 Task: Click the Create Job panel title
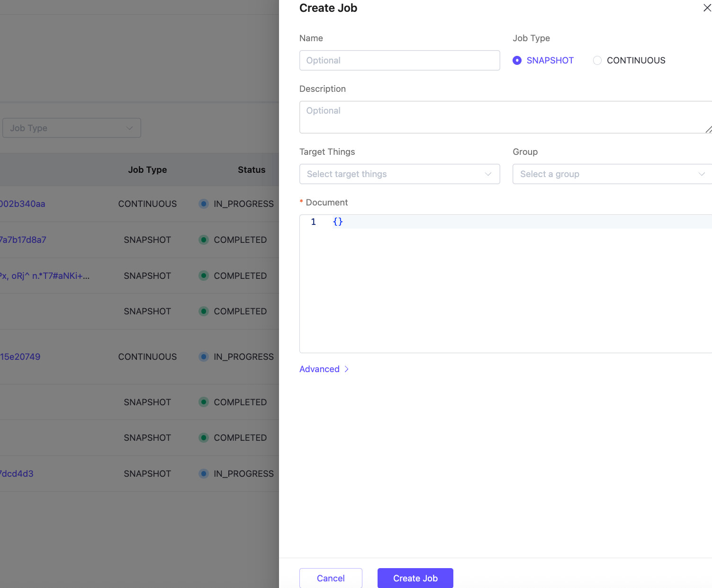click(328, 8)
